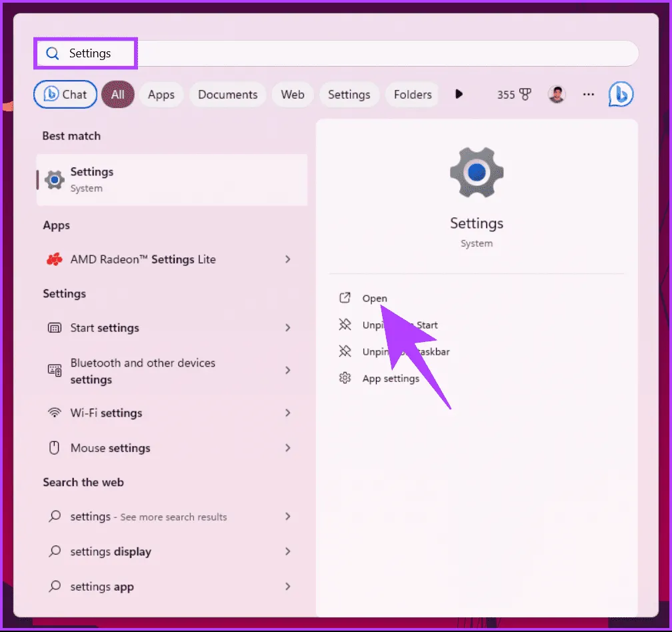Select the Settings best match result

[x=171, y=179]
